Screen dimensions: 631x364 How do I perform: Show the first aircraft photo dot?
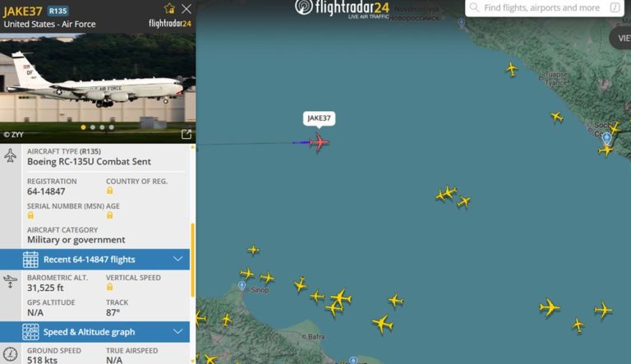click(83, 127)
